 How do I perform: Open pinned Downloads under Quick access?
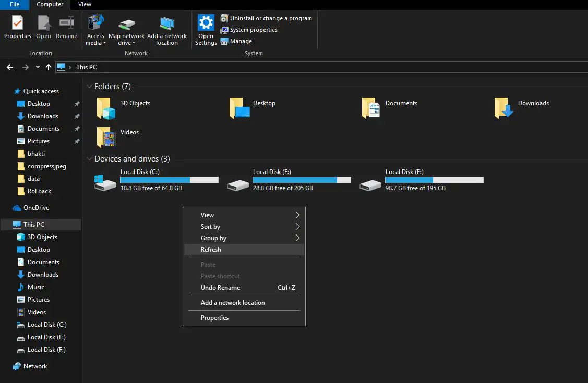pyautogui.click(x=43, y=116)
